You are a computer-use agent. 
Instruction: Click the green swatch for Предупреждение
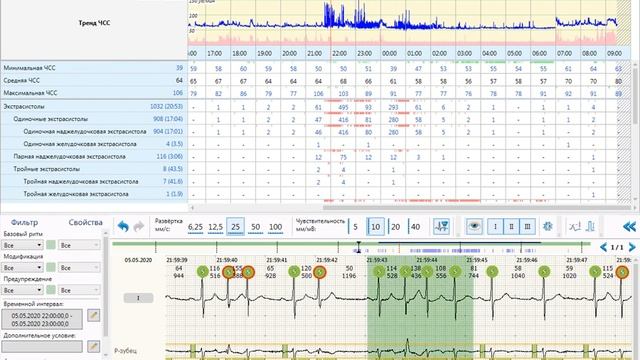click(51, 290)
